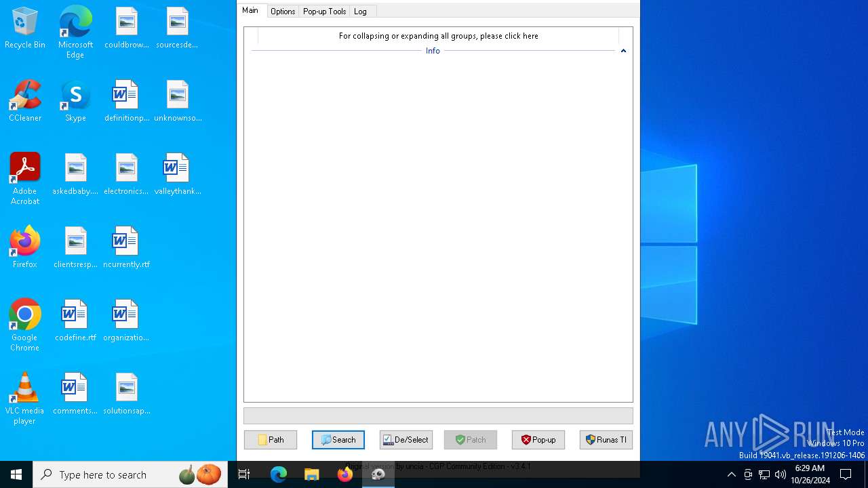
Task: Select the askedbaby... image file
Action: (x=75, y=175)
